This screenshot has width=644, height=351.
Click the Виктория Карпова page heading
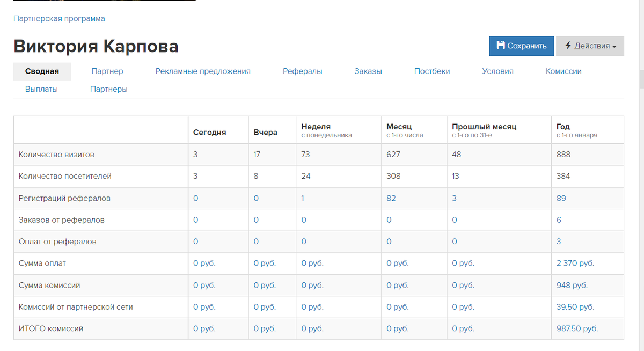(x=96, y=46)
